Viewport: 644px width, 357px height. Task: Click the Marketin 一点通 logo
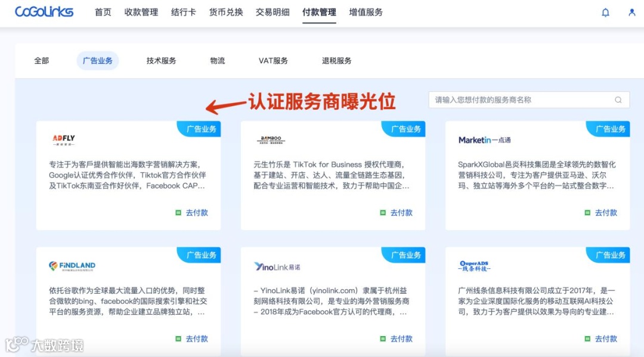pos(484,140)
